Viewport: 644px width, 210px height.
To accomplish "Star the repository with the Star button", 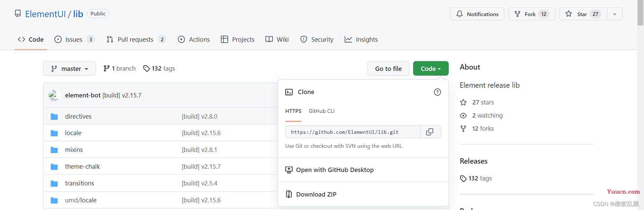I will 583,14.
